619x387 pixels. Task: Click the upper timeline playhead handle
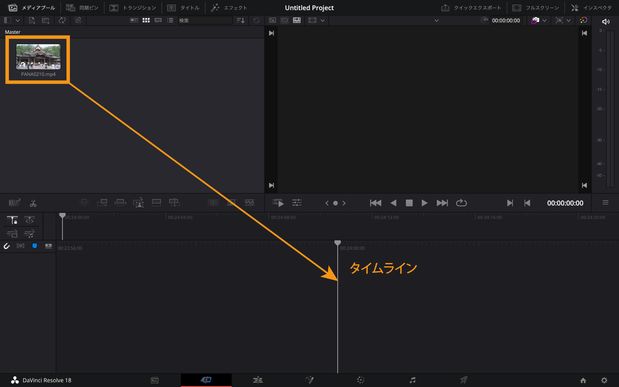(x=62, y=216)
